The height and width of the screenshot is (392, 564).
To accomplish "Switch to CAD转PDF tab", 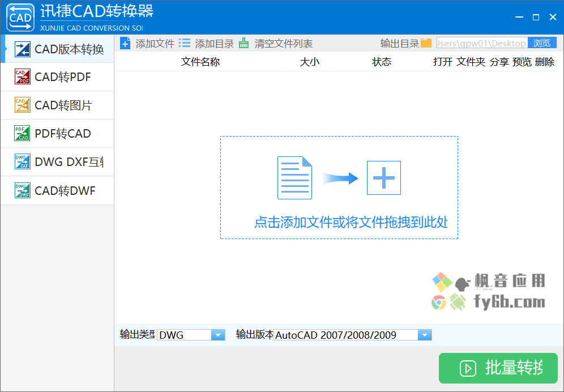I will pos(57,77).
